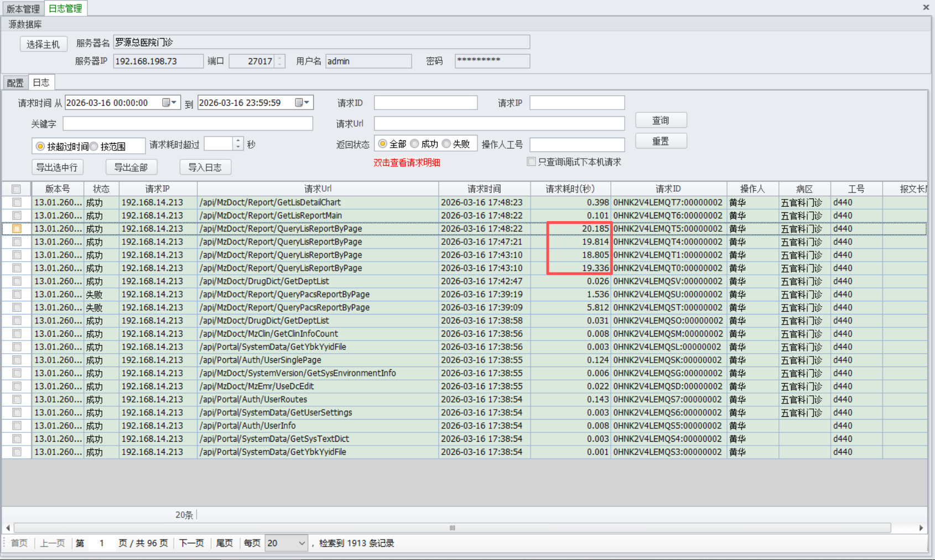The height and width of the screenshot is (560, 935).
Task: Click the 服务器名 input field
Action: coord(321,42)
